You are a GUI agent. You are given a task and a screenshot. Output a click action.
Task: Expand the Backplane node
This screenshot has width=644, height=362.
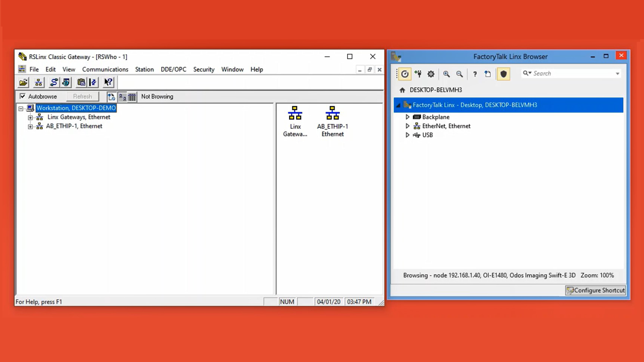click(407, 117)
